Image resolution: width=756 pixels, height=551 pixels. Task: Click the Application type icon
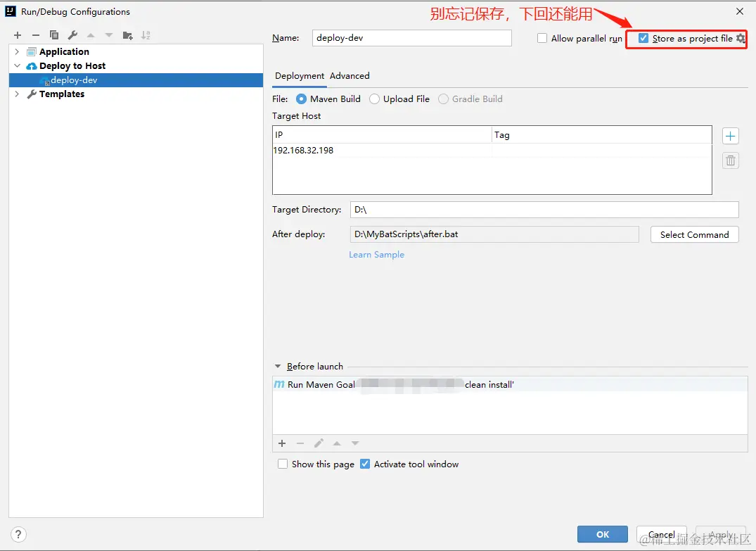32,51
